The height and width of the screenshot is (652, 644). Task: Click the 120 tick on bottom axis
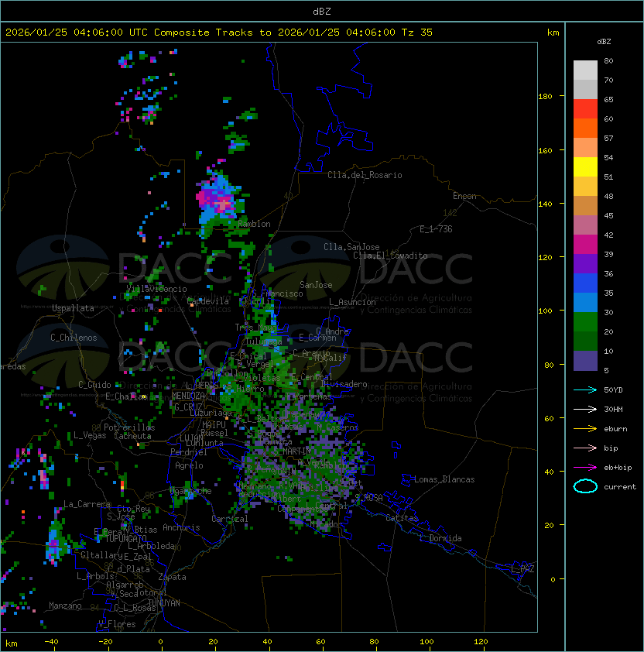click(481, 642)
